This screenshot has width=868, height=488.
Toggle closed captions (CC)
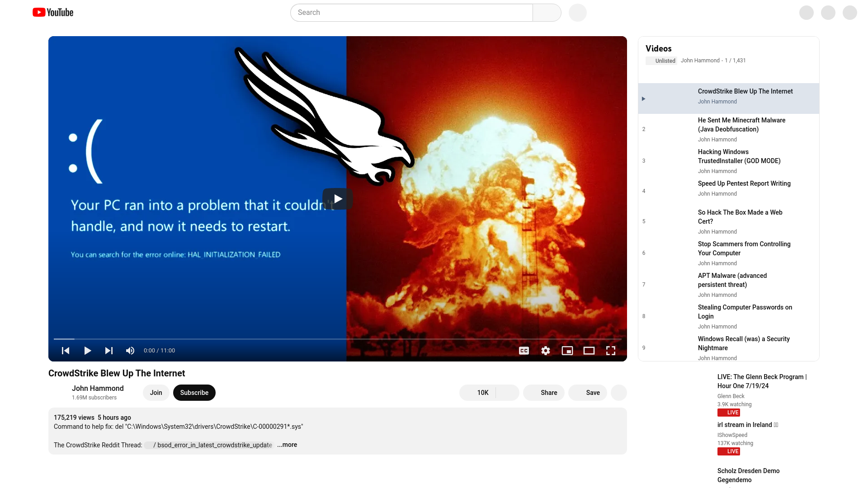point(524,351)
